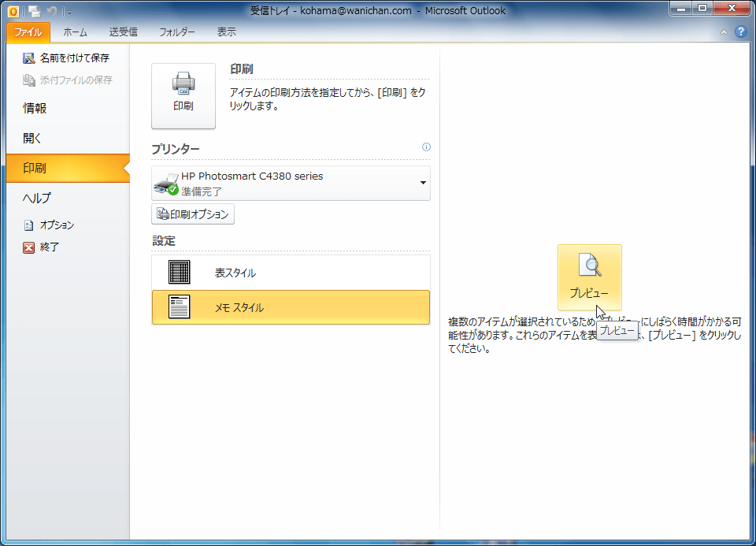756x546 pixels.
Task: Click the printer info circle icon
Action: click(x=426, y=147)
